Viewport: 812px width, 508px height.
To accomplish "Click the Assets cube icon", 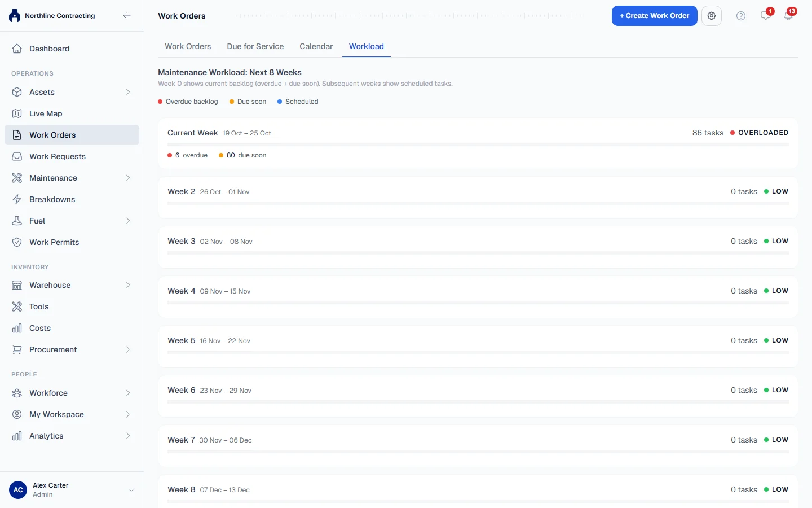I will [17, 92].
